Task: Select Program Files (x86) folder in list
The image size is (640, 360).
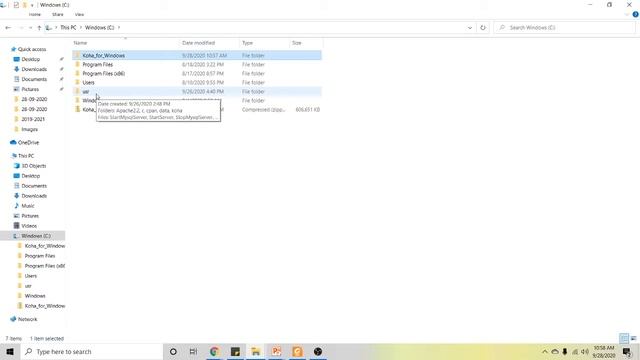Action: coord(197,73)
